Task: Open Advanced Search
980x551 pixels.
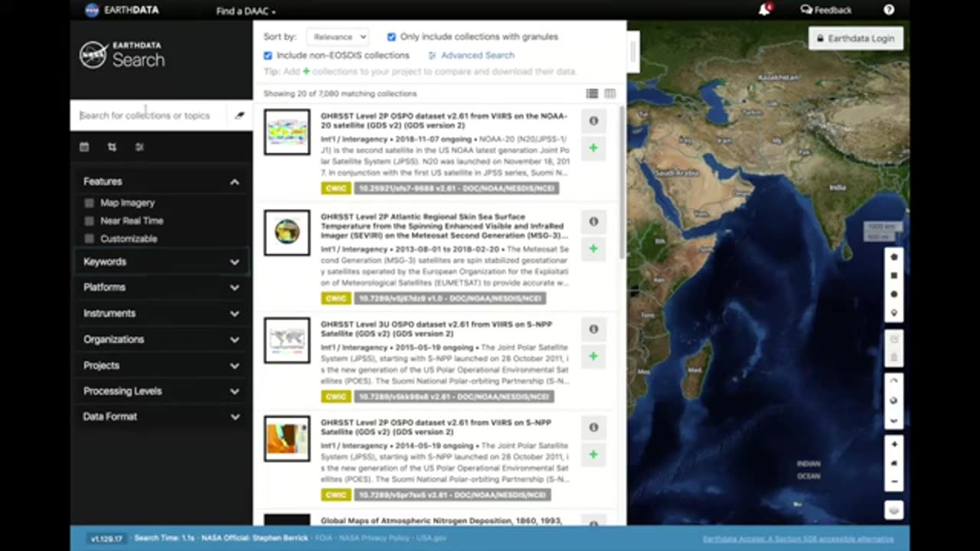Action: click(x=471, y=55)
